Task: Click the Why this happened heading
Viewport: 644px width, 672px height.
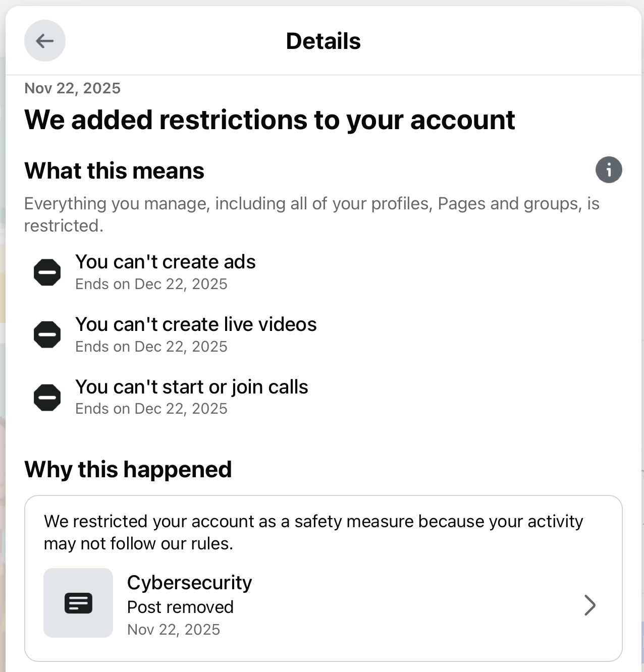Action: point(128,469)
